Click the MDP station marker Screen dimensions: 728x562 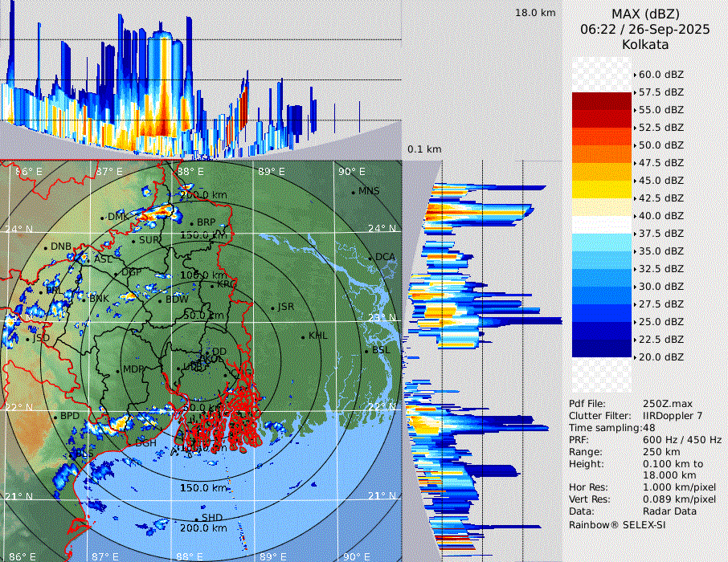click(x=118, y=370)
